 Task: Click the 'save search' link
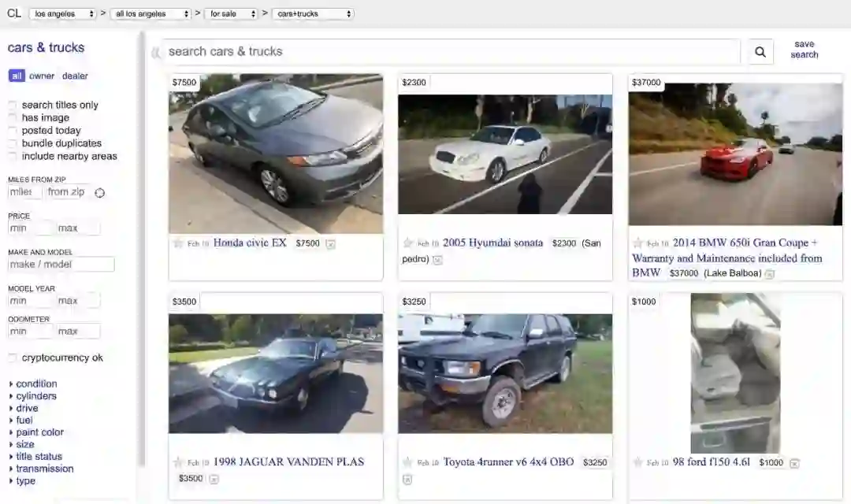point(805,50)
